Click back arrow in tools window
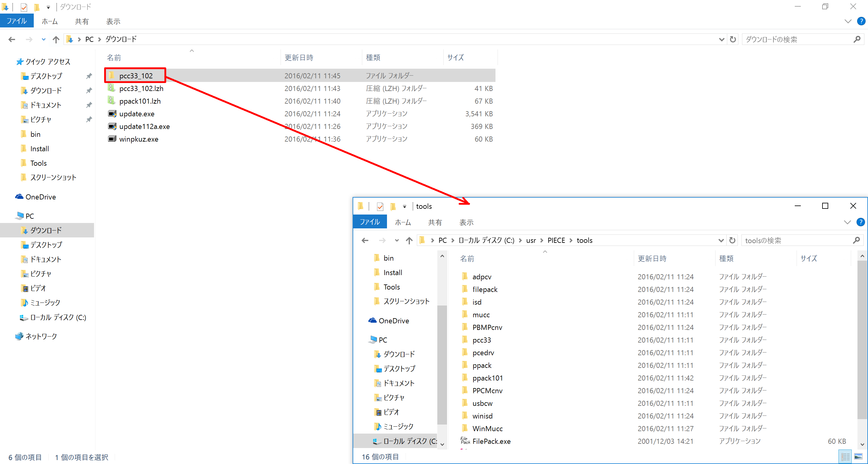The width and height of the screenshot is (868, 464). pyautogui.click(x=365, y=240)
